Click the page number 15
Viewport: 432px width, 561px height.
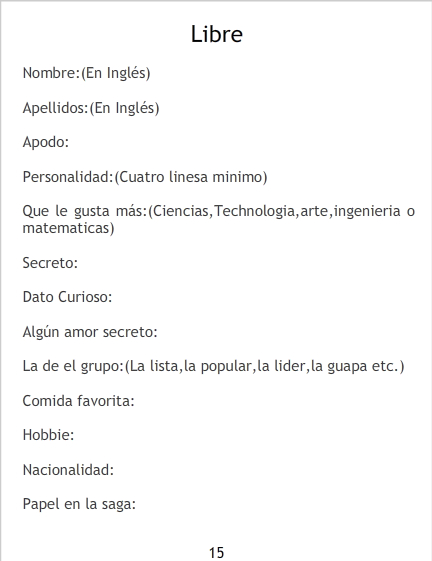pos(217,553)
